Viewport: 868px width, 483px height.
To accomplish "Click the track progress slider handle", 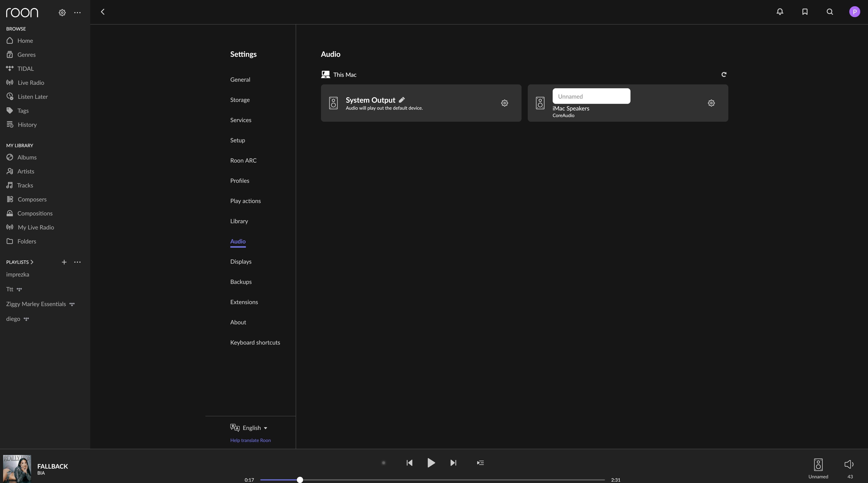I will coord(300,480).
